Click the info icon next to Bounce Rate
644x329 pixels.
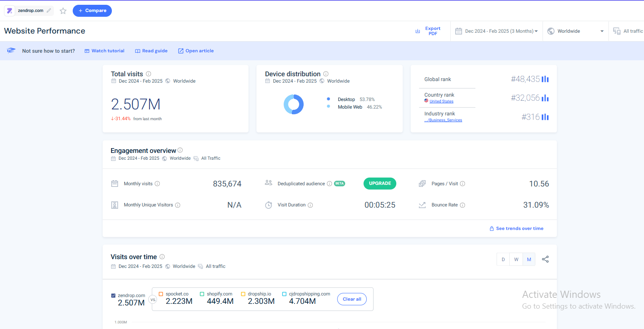463,205
